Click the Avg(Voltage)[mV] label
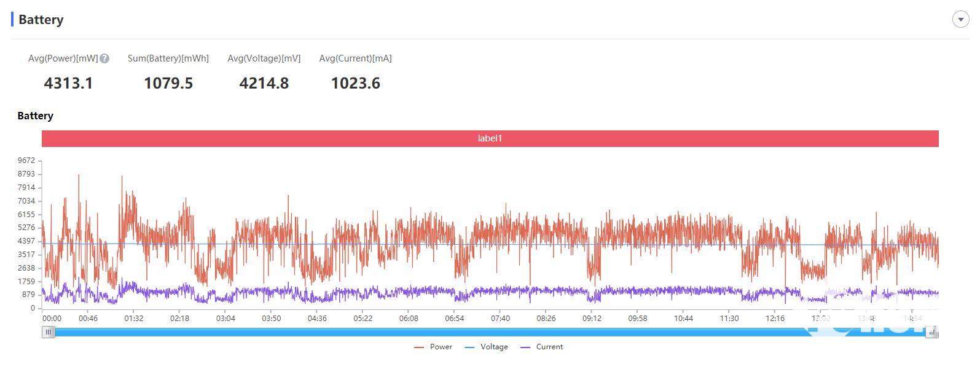This screenshot has height=369, width=980. pyautogui.click(x=264, y=58)
